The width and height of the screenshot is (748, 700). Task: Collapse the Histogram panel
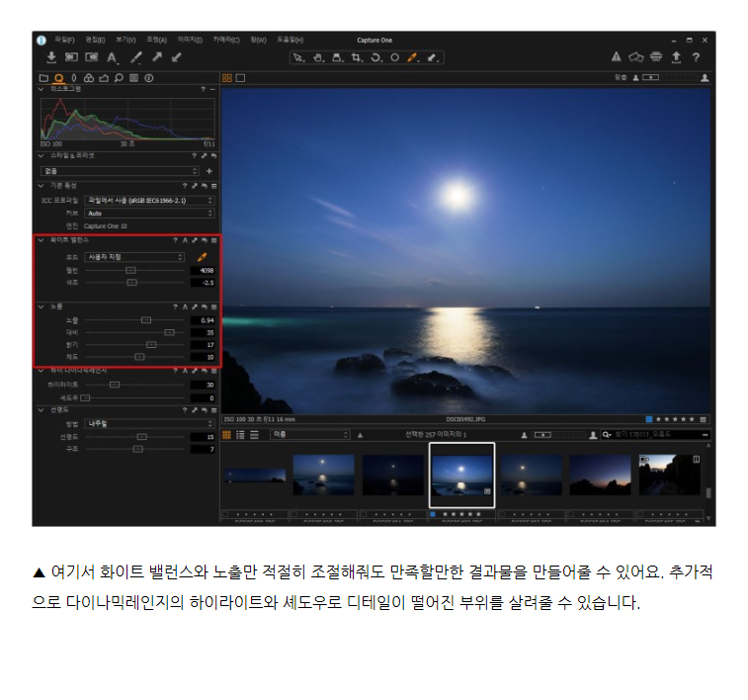click(42, 89)
